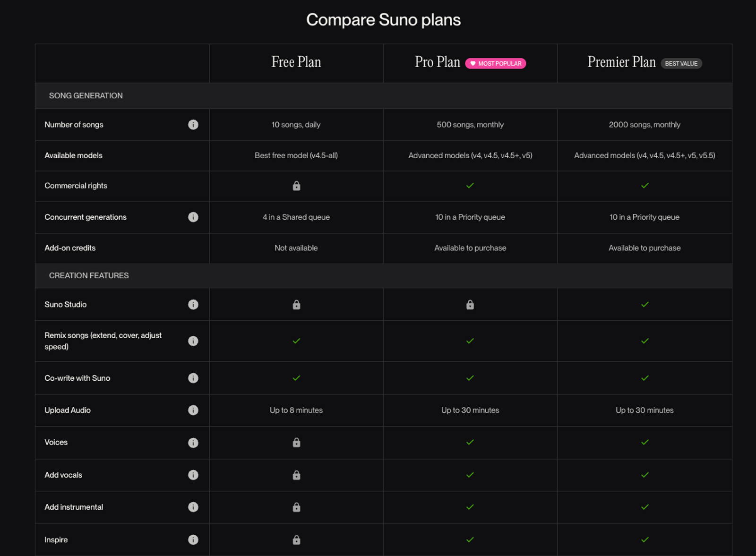Open info icon beside Add vocals
756x556 pixels.
point(193,475)
